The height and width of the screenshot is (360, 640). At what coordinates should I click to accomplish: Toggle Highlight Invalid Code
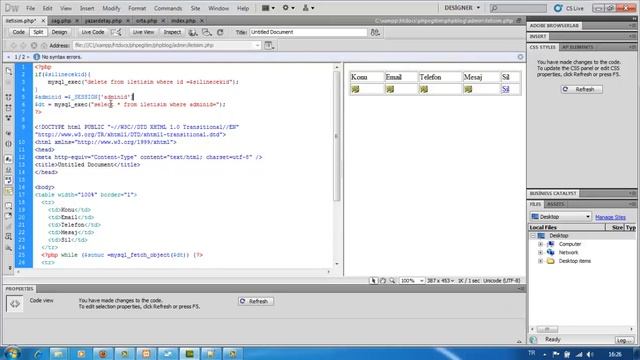coord(9,170)
